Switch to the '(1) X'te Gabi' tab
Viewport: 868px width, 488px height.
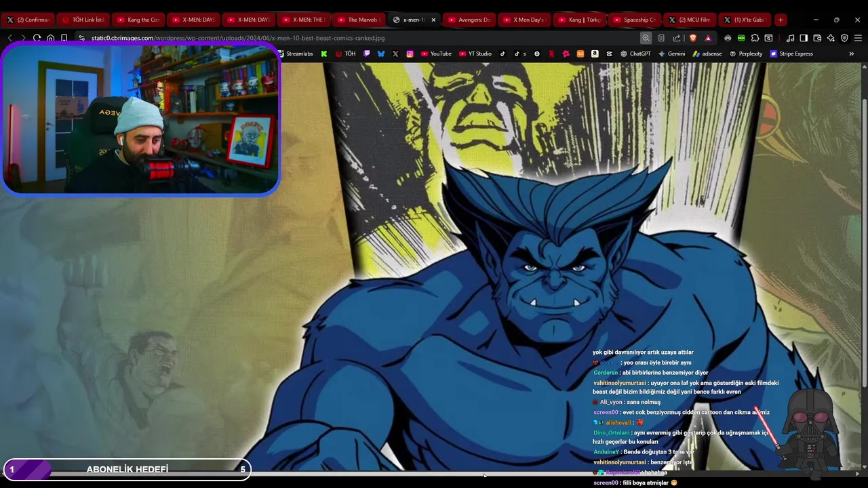click(744, 20)
